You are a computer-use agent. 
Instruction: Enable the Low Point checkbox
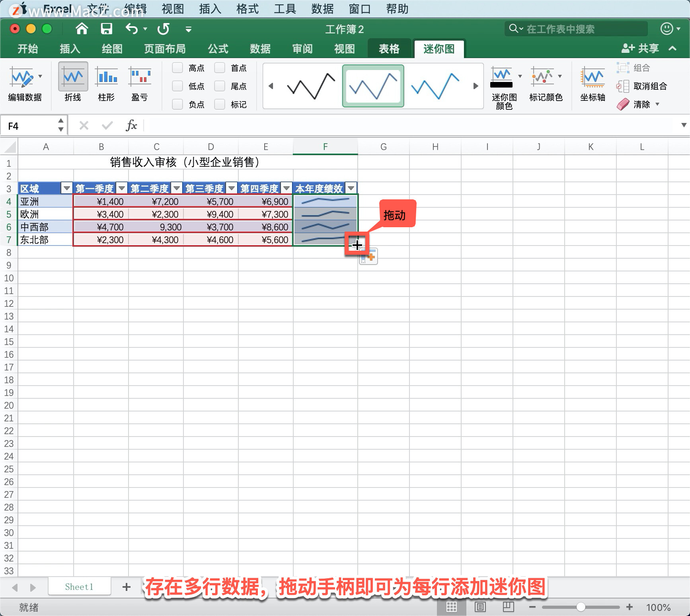177,86
